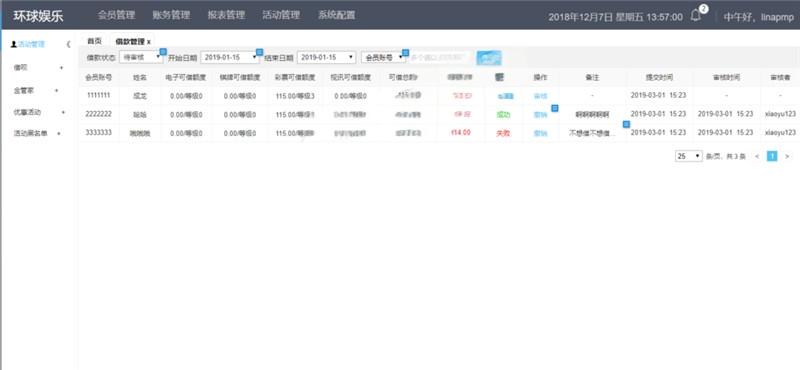
Task: Click the action link for member 2222222
Action: pos(540,114)
